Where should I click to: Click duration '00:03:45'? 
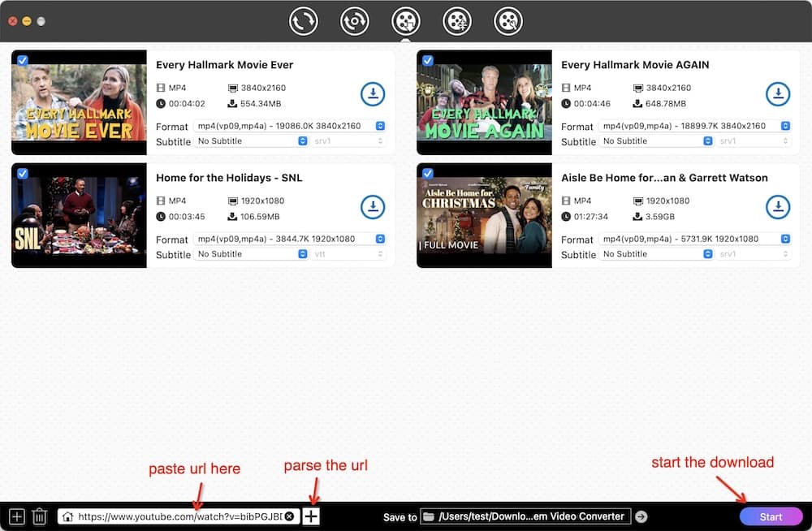187,217
